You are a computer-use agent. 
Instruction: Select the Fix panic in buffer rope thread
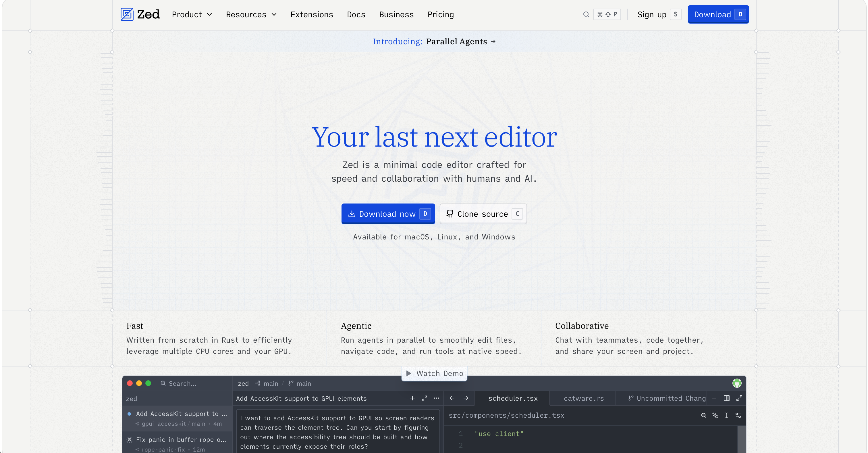click(178, 443)
